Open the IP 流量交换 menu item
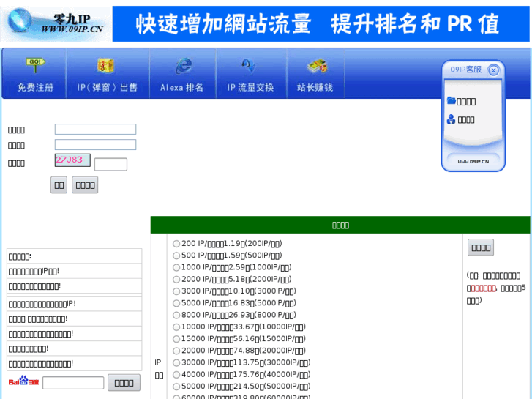Screen dimensions: 532x399 point(250,87)
